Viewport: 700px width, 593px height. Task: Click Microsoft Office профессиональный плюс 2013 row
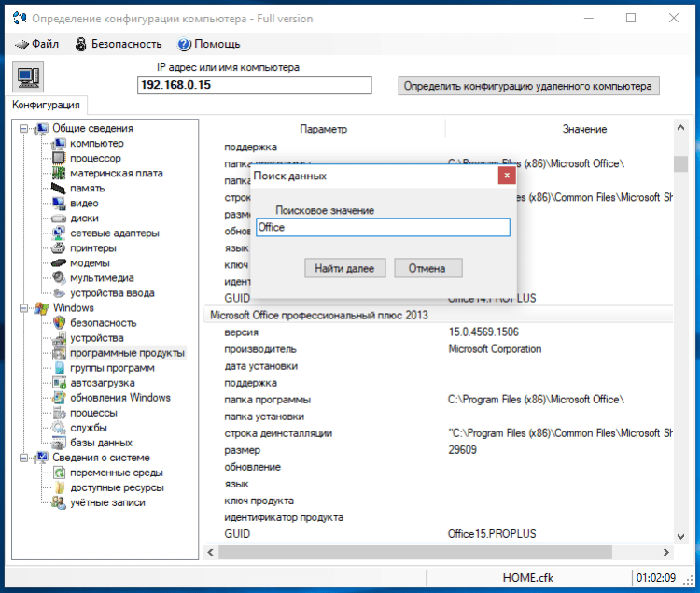439,315
